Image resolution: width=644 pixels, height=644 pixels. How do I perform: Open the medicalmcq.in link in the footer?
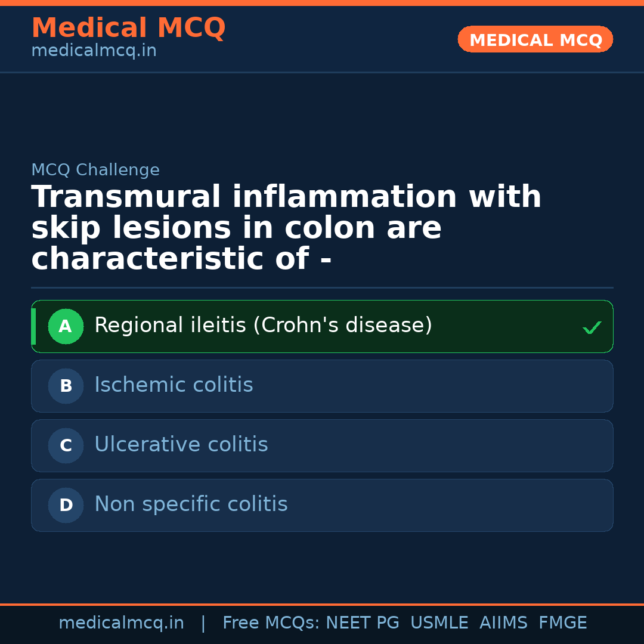[x=121, y=623]
